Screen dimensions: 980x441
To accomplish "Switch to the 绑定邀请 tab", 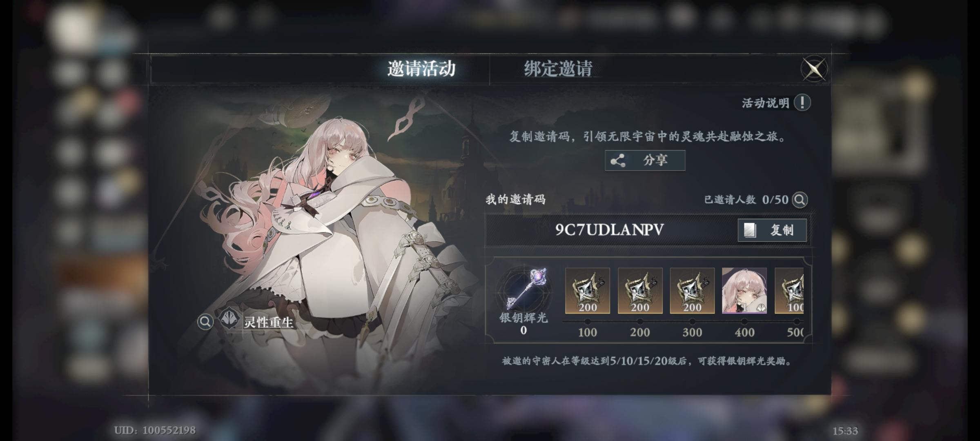I will 558,69.
